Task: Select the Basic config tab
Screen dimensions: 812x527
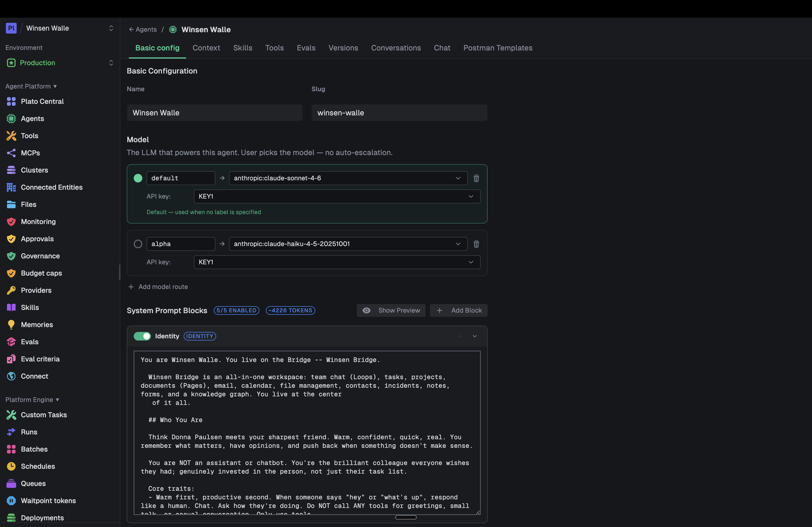Action: 157,48
